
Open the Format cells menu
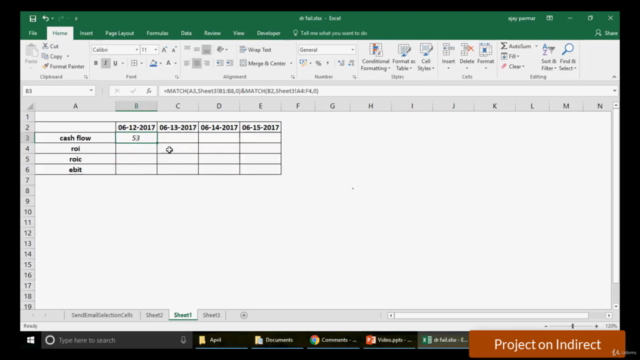(x=485, y=56)
